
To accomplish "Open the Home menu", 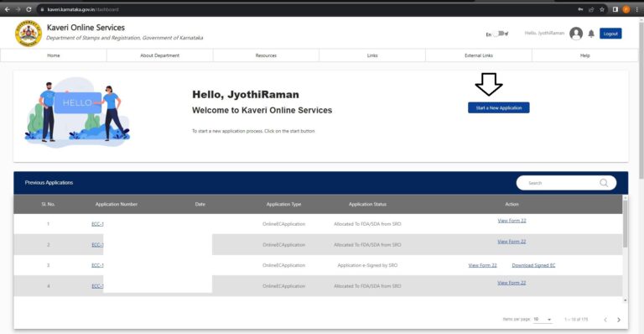I will coord(54,55).
